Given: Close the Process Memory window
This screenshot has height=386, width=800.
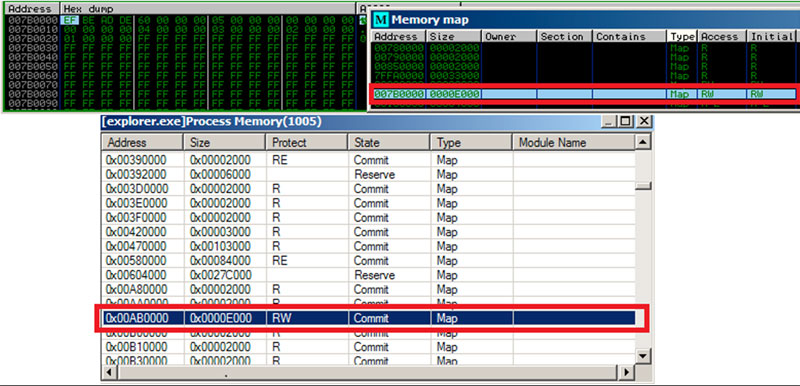Looking at the screenshot, I should (645, 121).
